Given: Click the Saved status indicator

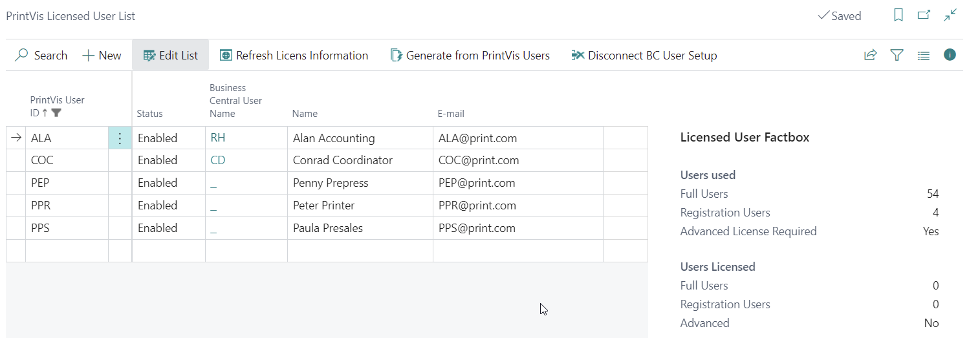Looking at the screenshot, I should pos(840,16).
